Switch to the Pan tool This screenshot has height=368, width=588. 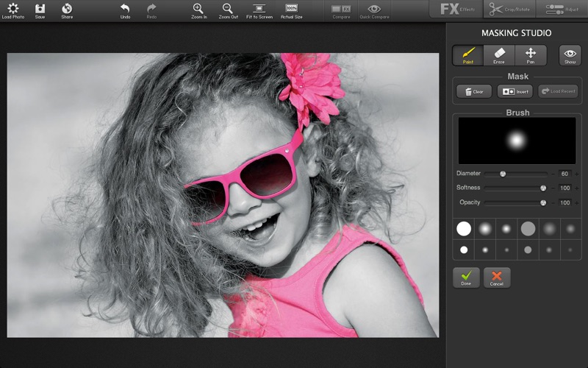tap(531, 55)
